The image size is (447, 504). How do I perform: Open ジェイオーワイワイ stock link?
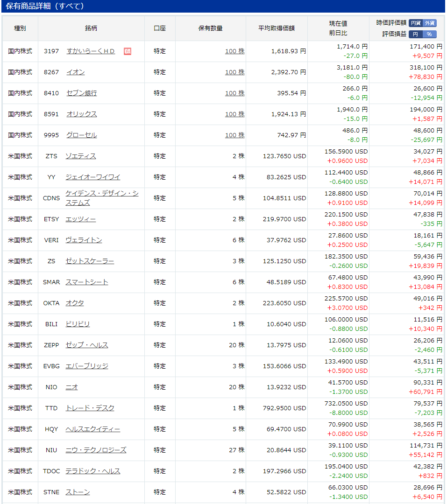tap(93, 177)
